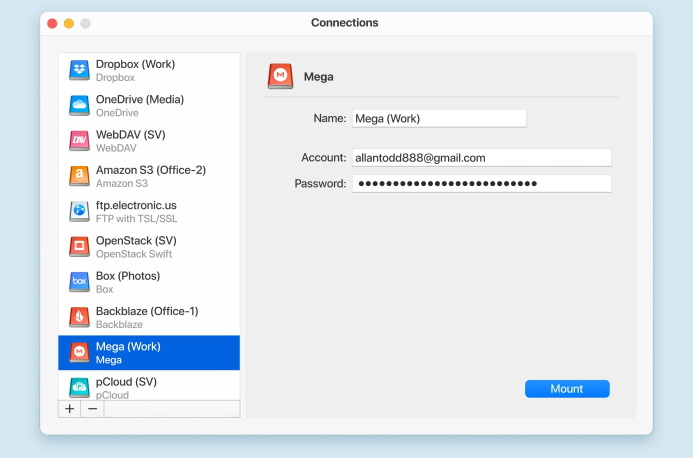Click the Account email input field

[x=482, y=158]
